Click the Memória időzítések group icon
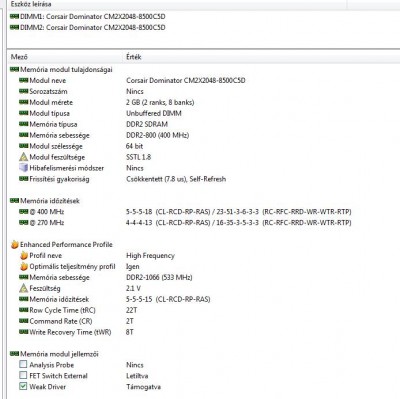Screen dimensions: 400x399 click(x=14, y=201)
